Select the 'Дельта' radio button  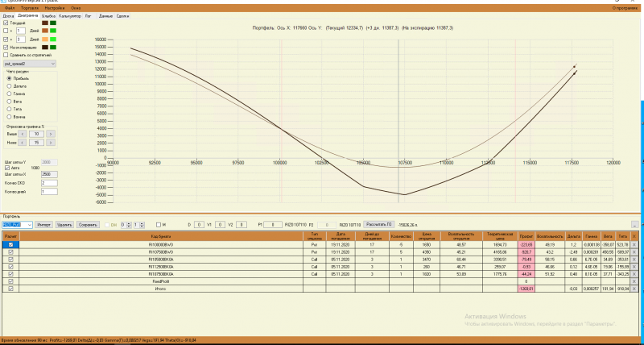click(9, 86)
